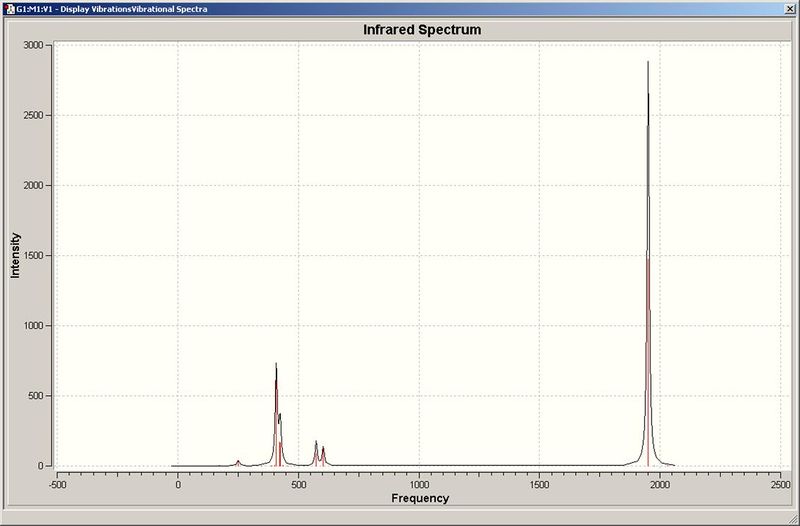The height and width of the screenshot is (526, 800).
Task: Click the 1000 x-axis tick value
Action: pos(419,485)
